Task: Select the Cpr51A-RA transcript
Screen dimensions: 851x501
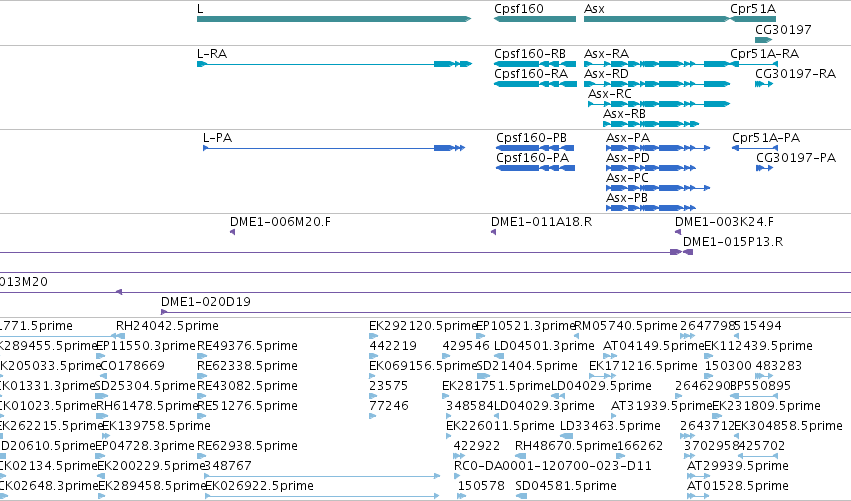Action: [754, 64]
